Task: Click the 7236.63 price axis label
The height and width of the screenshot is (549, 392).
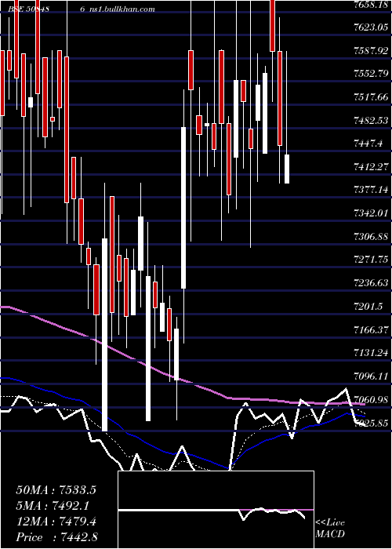Action: 372,283
